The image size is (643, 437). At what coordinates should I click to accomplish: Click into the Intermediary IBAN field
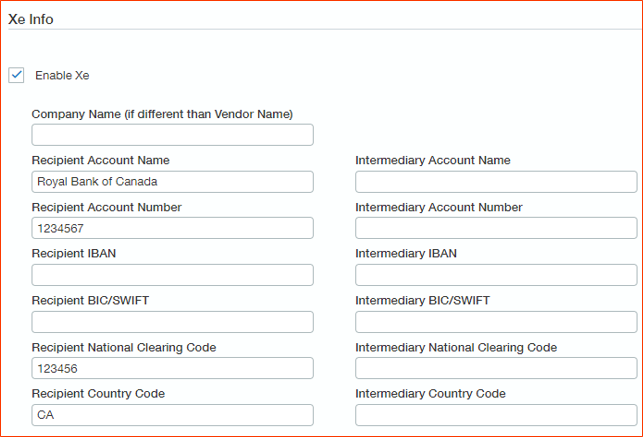496,275
